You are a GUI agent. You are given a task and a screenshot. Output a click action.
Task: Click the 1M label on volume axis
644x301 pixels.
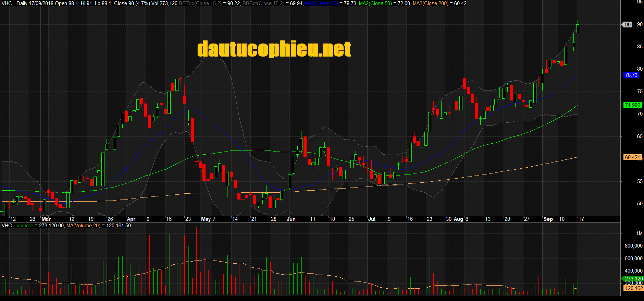click(639, 233)
